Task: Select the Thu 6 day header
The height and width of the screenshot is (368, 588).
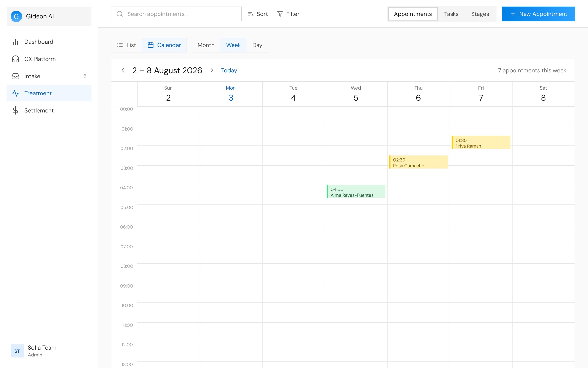Action: (x=418, y=94)
